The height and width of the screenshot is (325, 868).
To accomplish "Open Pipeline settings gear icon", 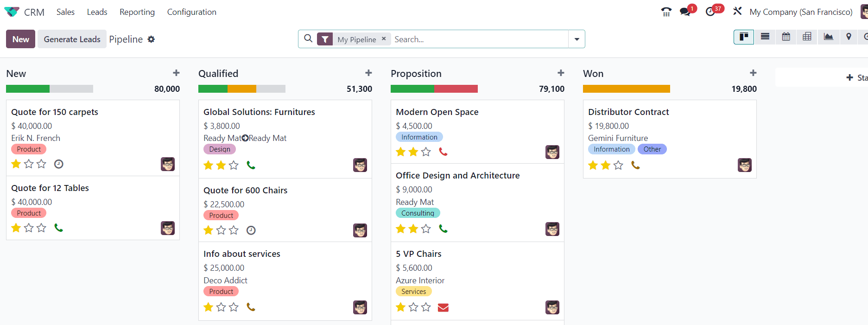I will (151, 39).
